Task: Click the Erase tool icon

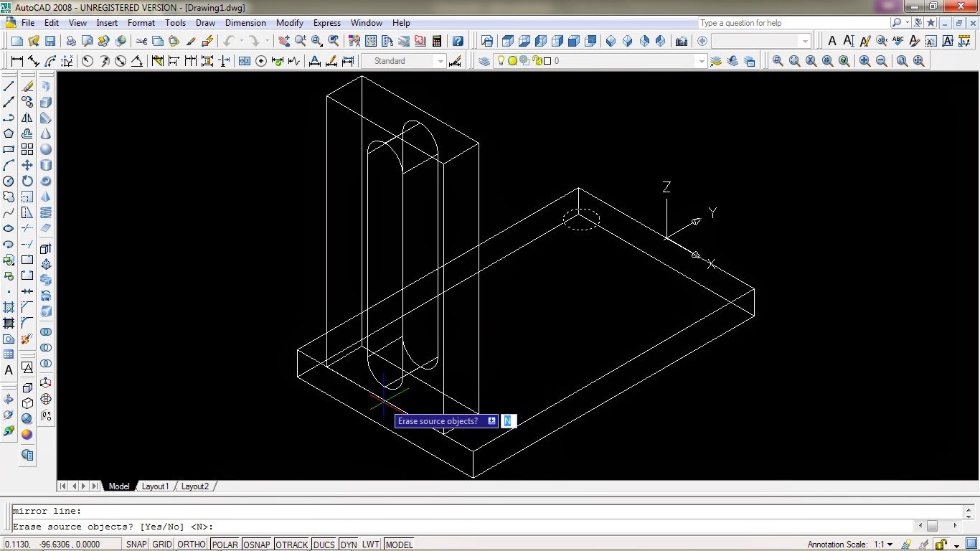Action: pos(27,86)
